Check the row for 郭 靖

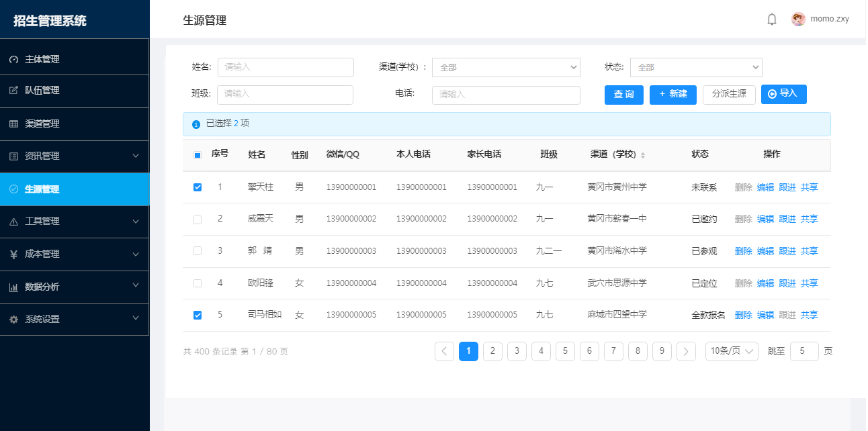198,251
